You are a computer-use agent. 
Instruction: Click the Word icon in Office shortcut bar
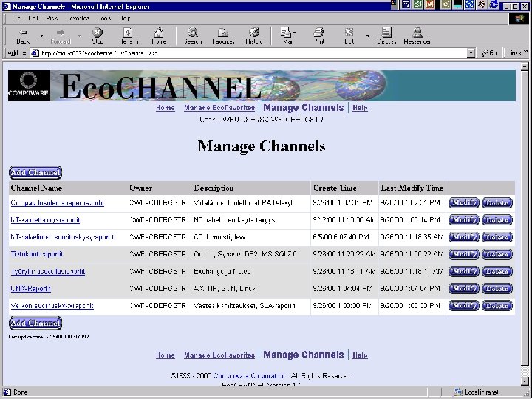click(x=406, y=4)
